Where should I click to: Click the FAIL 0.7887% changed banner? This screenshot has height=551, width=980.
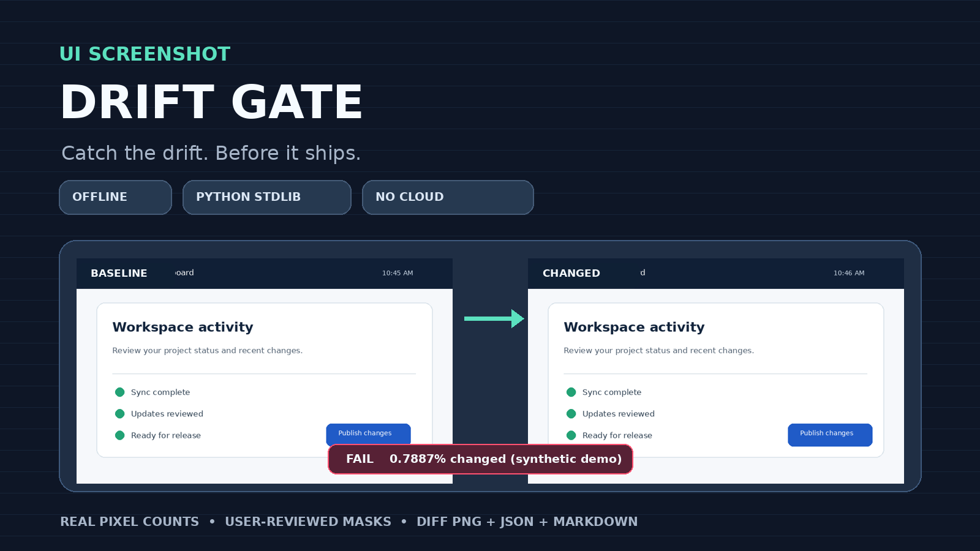pos(481,459)
